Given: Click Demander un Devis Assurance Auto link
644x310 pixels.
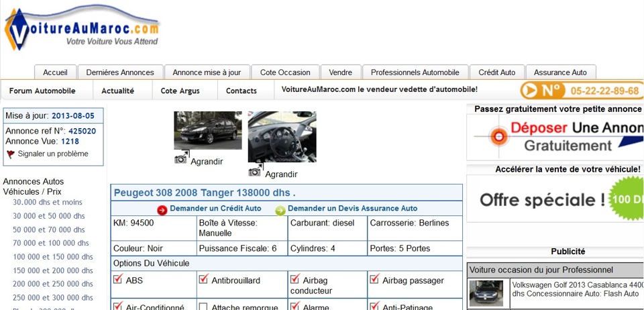Looking at the screenshot, I should [352, 208].
